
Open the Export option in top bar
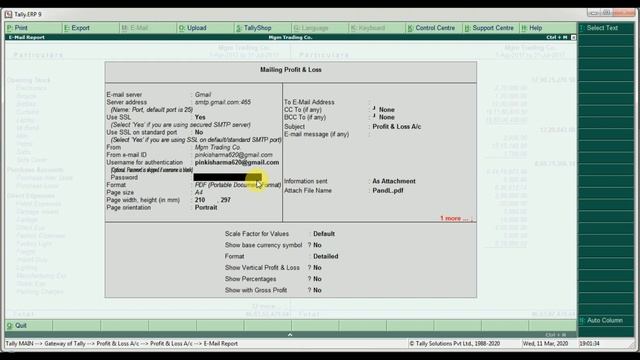(x=77, y=28)
